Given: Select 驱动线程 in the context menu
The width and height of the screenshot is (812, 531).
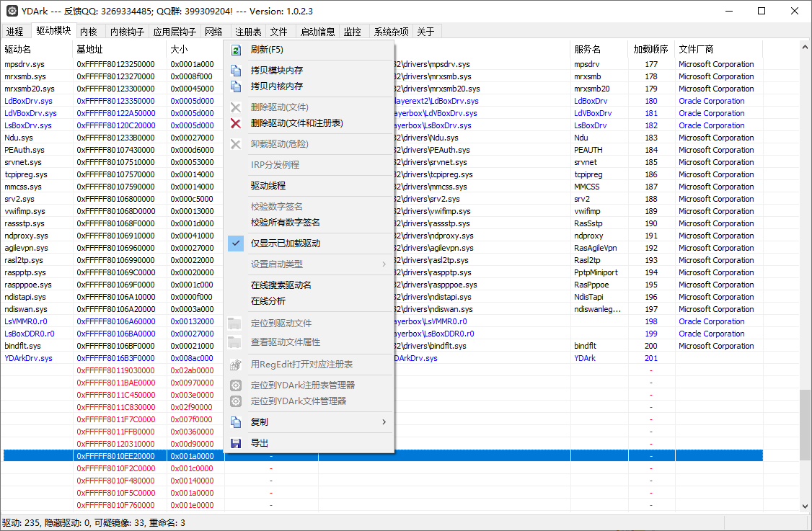Looking at the screenshot, I should [x=268, y=186].
